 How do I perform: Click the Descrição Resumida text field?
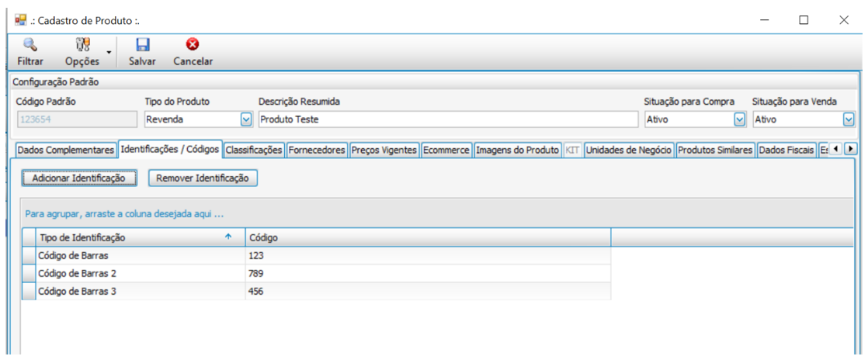(x=446, y=119)
